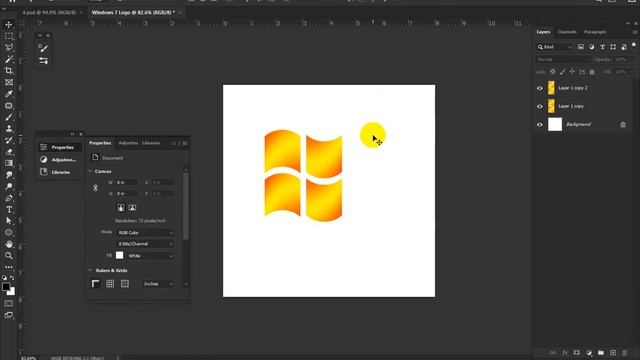
Task: Filter layers by type layers
Action: click(602, 47)
